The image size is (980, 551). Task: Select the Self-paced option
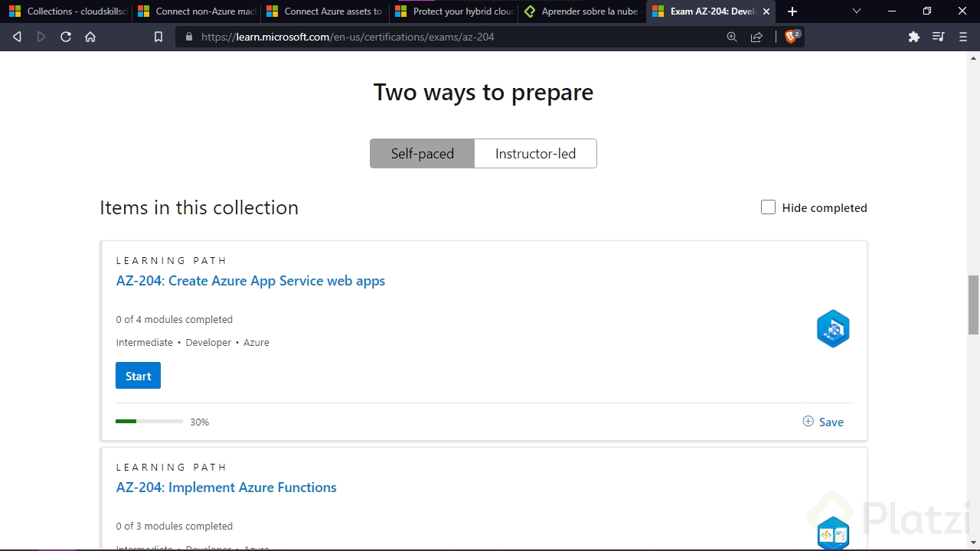coord(422,153)
